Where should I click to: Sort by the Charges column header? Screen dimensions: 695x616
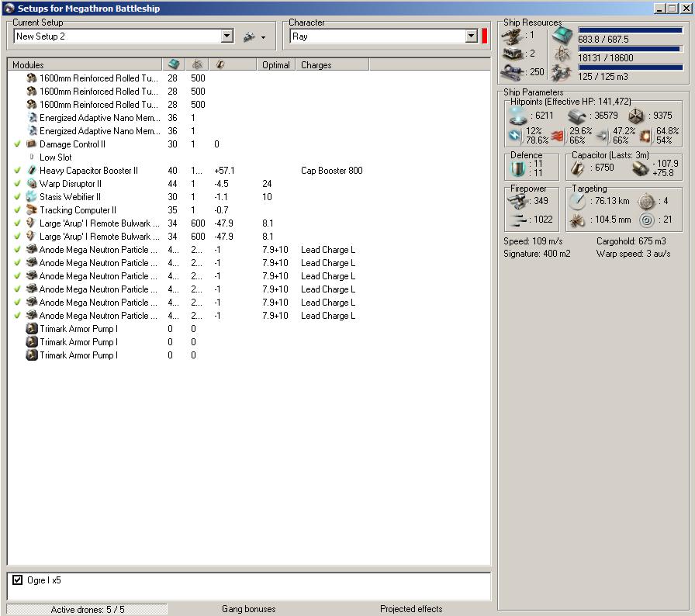click(x=333, y=64)
